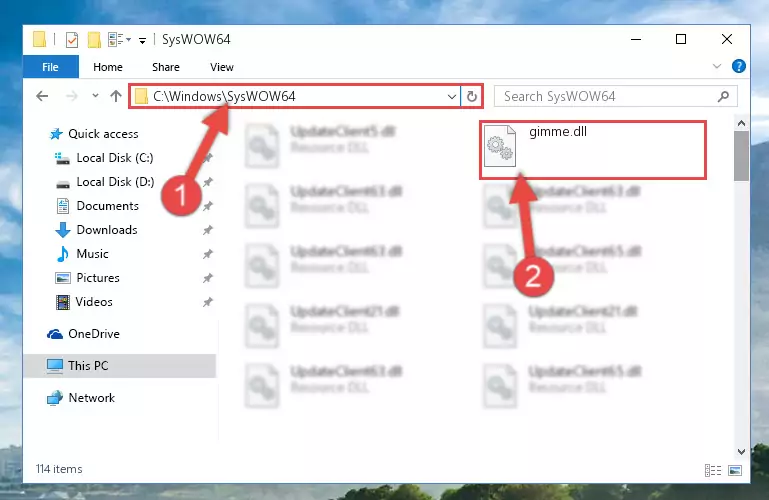
Task: Click the vertical scrollbar thumb
Action: [741, 156]
